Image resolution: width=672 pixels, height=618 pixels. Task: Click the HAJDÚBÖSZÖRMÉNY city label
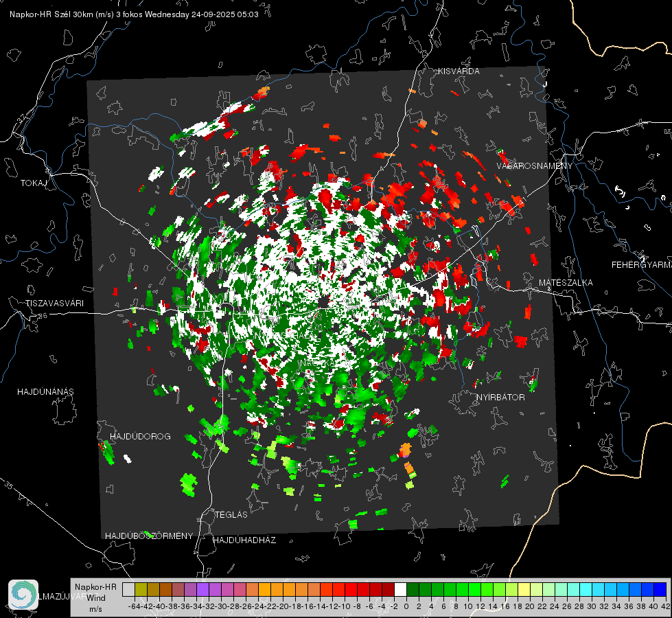click(x=149, y=536)
